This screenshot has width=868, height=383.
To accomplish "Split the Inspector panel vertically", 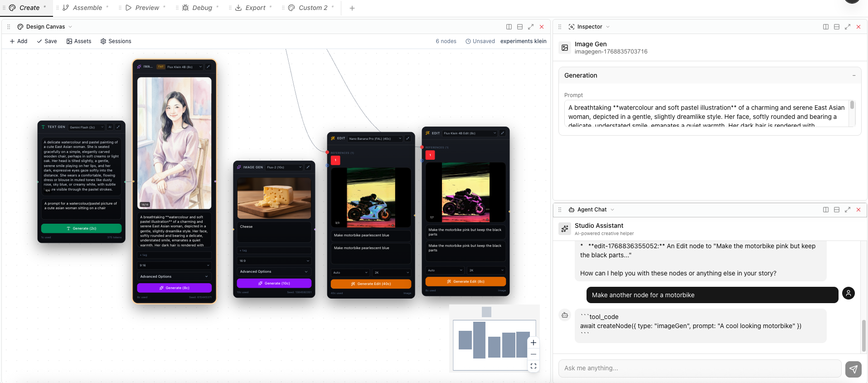I will coord(825,27).
